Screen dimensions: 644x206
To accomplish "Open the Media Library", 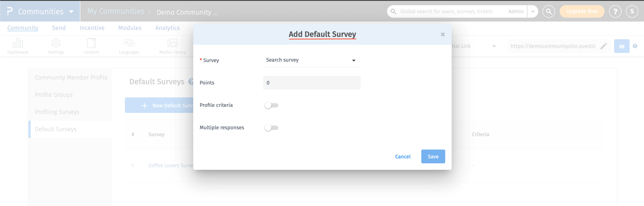I will (x=172, y=46).
